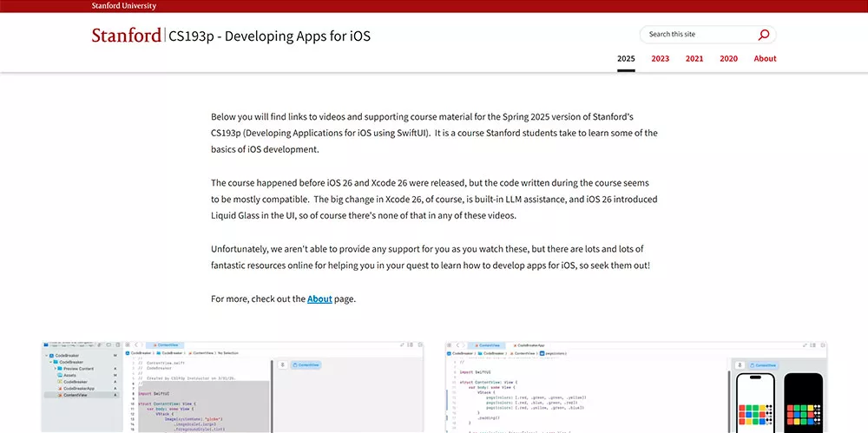The width and height of the screenshot is (868, 433).
Task: Click the text 'Liquid Glass in the UI'
Action: point(253,215)
